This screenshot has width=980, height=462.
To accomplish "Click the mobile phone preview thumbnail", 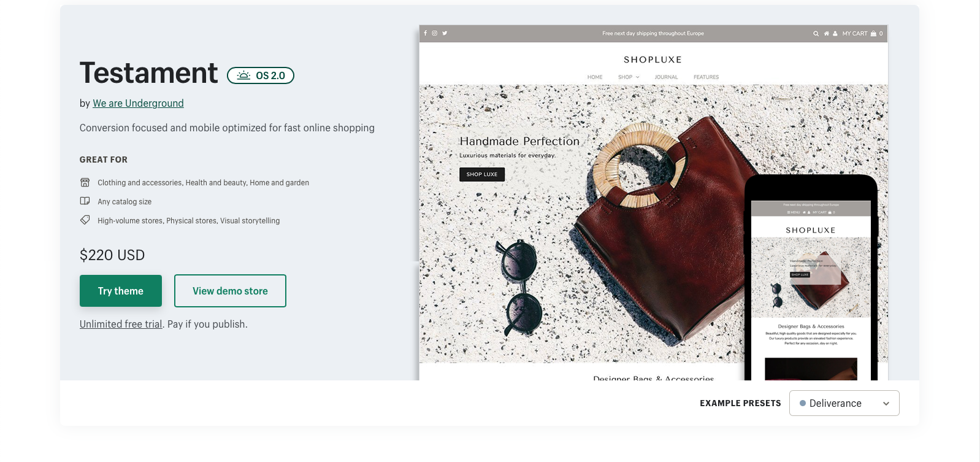I will [x=811, y=279].
